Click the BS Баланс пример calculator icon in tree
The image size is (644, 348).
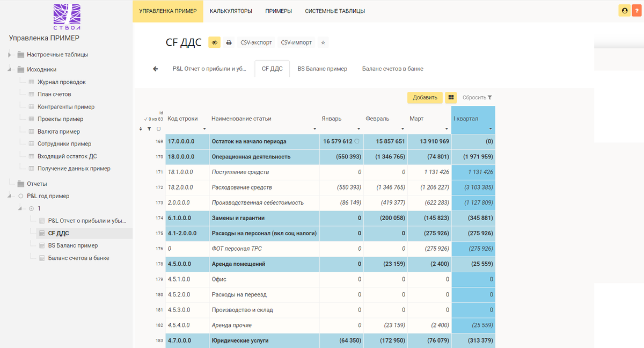click(42, 245)
